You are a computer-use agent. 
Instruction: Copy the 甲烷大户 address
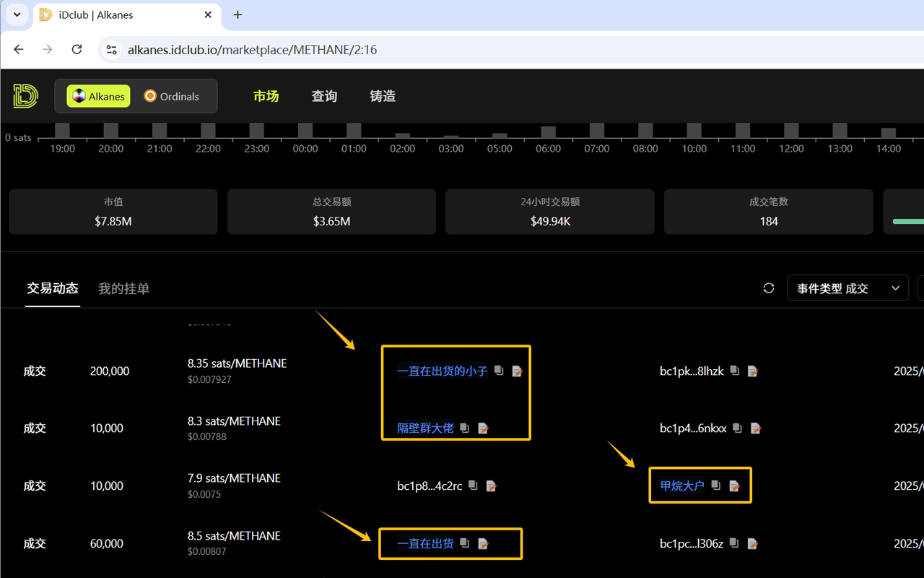pyautogui.click(x=715, y=486)
